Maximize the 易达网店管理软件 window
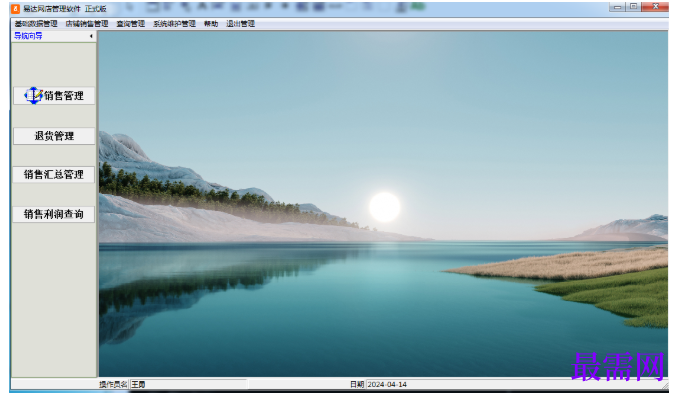Image resolution: width=683 pixels, height=398 pixels. pyautogui.click(x=634, y=7)
